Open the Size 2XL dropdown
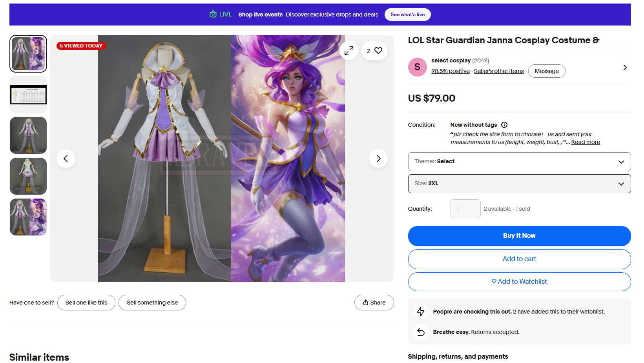 tap(519, 184)
